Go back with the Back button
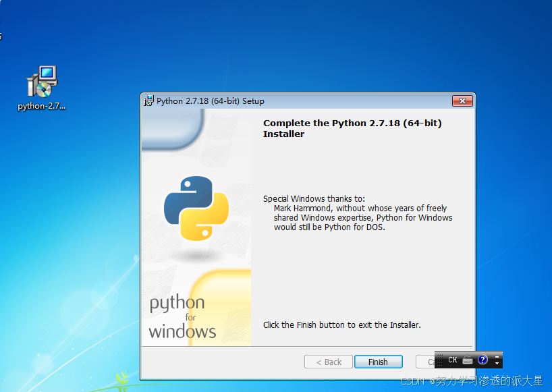The width and height of the screenshot is (552, 392). click(329, 362)
